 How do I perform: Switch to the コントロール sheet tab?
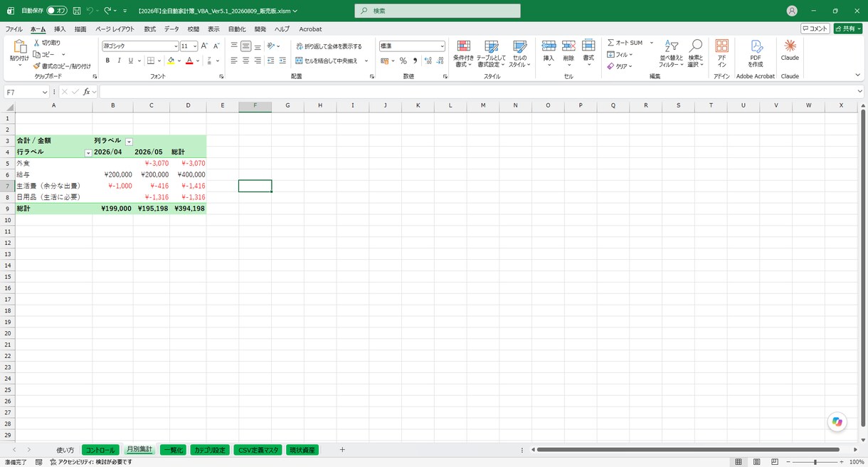click(99, 450)
